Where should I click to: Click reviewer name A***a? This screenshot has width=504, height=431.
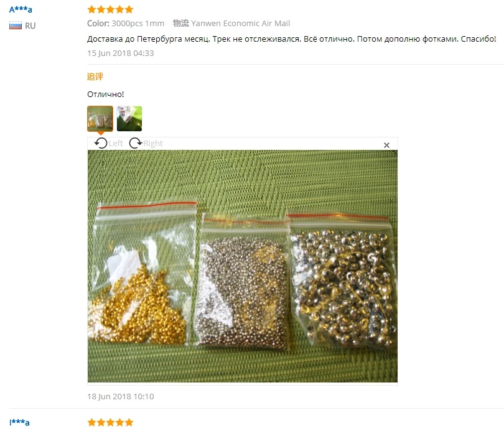[x=21, y=9]
